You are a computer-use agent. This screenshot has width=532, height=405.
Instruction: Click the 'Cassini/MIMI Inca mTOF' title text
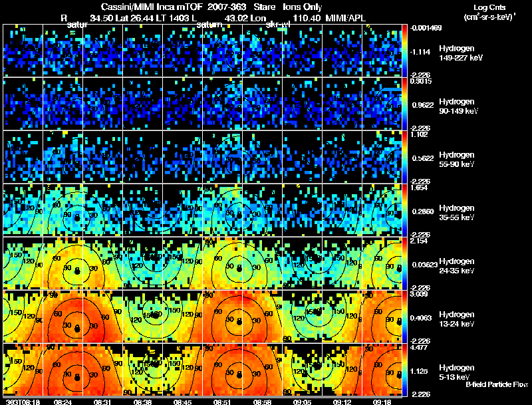152,7
